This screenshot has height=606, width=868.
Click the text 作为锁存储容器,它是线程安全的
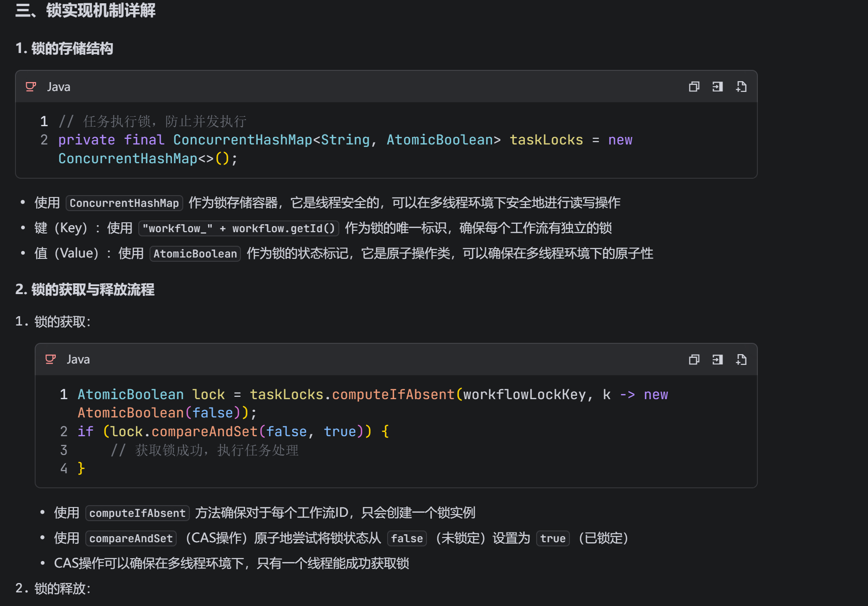(x=284, y=203)
